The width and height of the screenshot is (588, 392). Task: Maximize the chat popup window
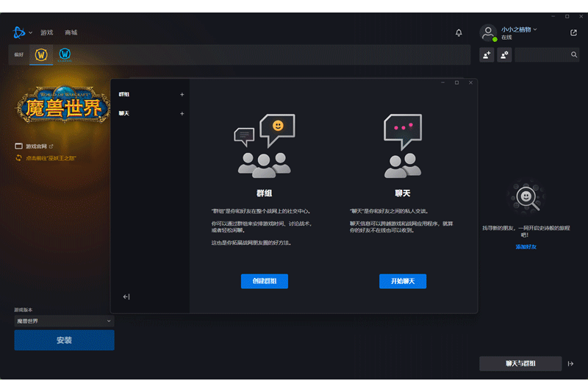[x=456, y=82]
